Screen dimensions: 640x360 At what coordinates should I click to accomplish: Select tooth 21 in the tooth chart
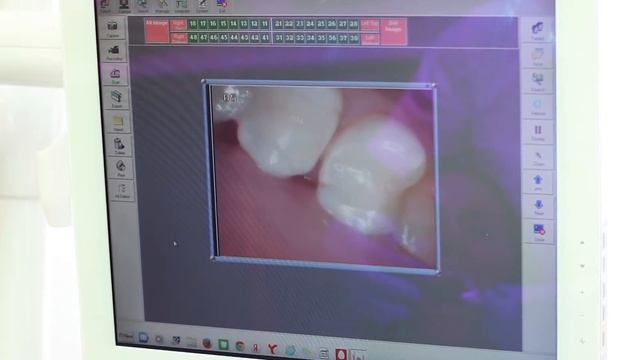[278, 24]
